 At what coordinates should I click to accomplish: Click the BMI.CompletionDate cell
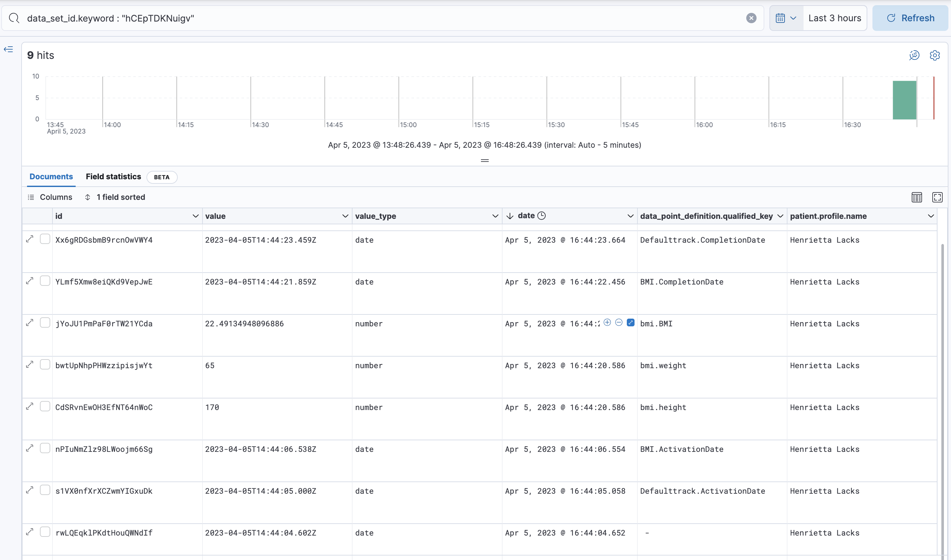(712, 294)
